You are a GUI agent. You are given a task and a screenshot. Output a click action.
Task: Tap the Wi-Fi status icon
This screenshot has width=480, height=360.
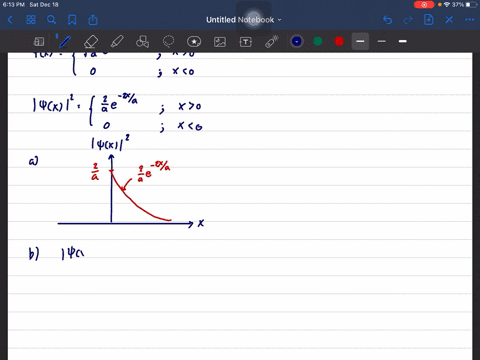click(447, 5)
